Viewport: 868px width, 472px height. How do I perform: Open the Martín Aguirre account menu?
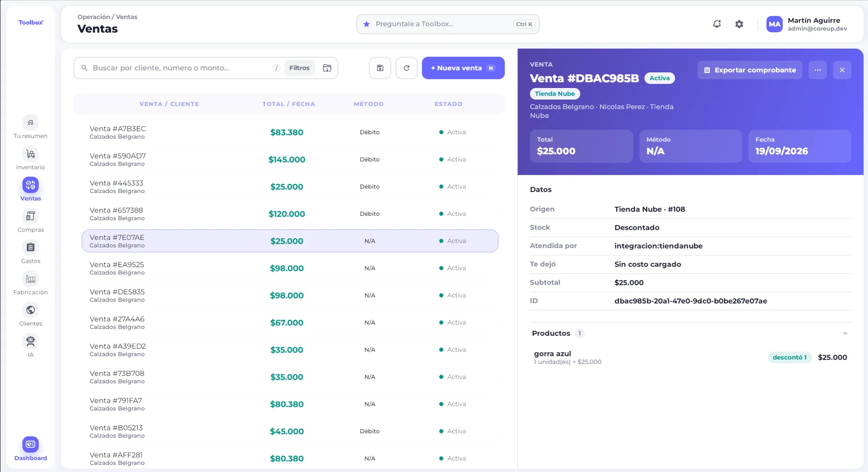807,24
